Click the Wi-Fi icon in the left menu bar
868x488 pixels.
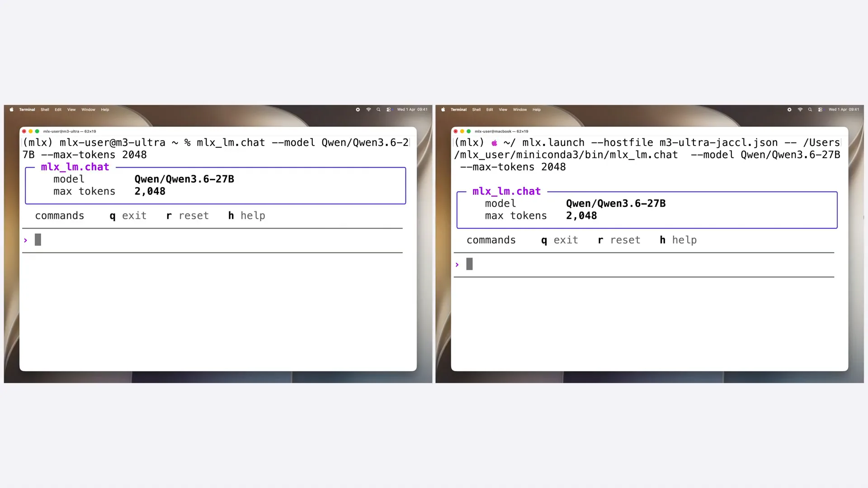click(x=368, y=109)
